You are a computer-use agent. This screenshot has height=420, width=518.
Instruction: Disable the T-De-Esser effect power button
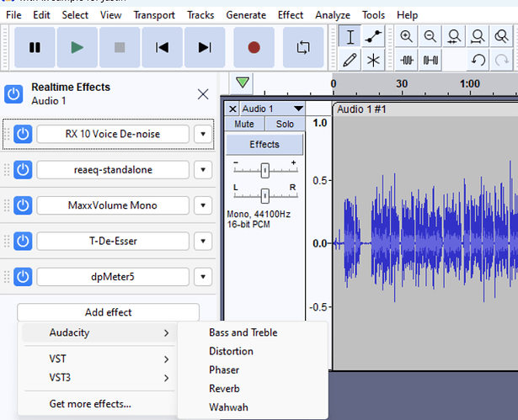(23, 241)
